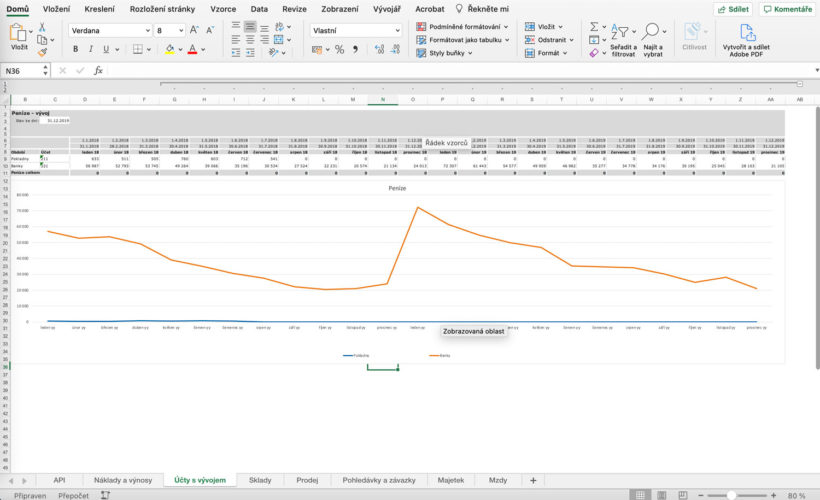The width and height of the screenshot is (820, 500).
Task: Increase font size with larger A icon
Action: [x=194, y=30]
